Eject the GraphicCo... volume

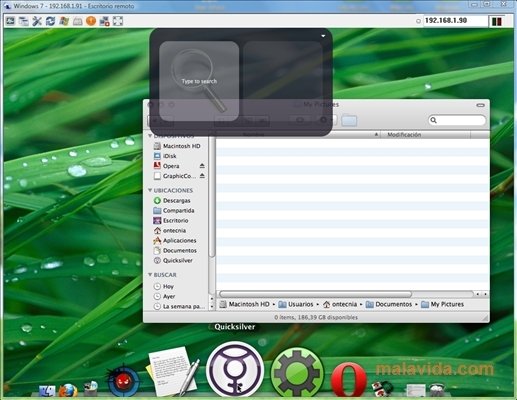tap(202, 176)
